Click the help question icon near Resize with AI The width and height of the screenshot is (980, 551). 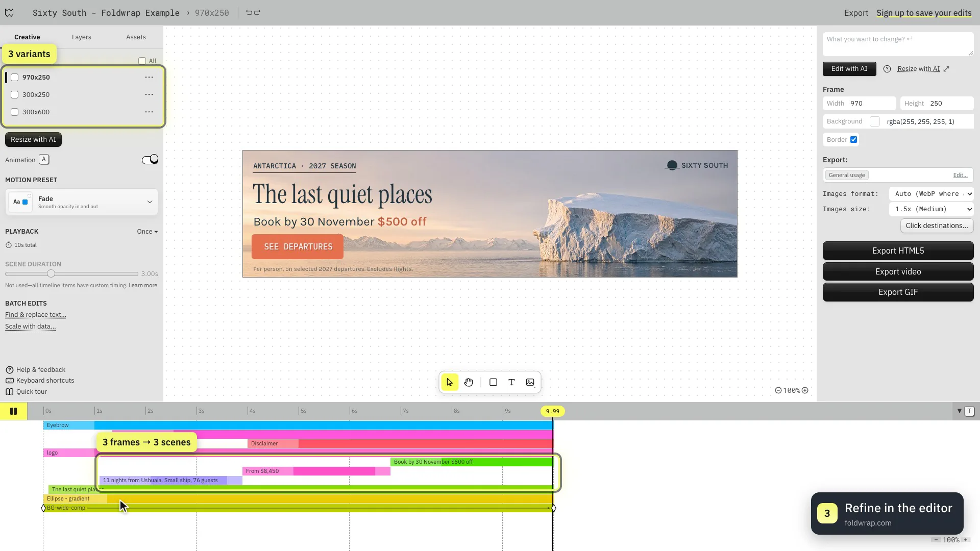click(x=887, y=69)
